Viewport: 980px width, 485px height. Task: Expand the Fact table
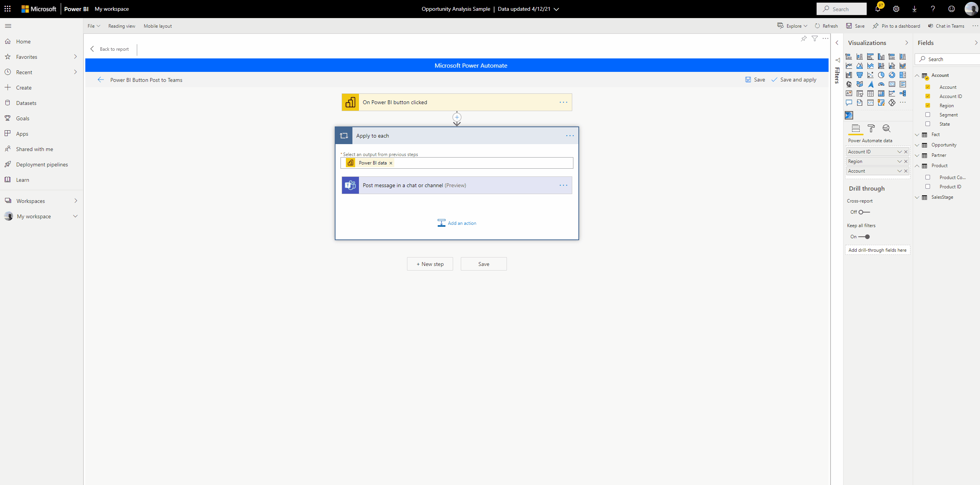[x=917, y=135]
